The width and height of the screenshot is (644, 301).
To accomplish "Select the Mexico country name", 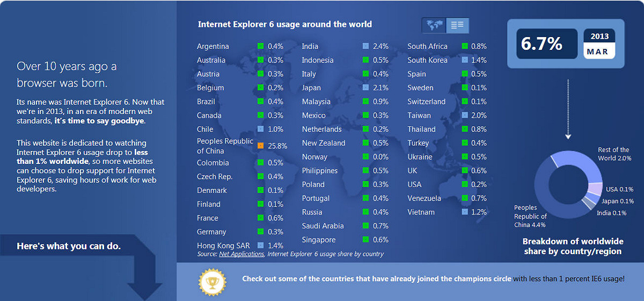I will 314,116.
